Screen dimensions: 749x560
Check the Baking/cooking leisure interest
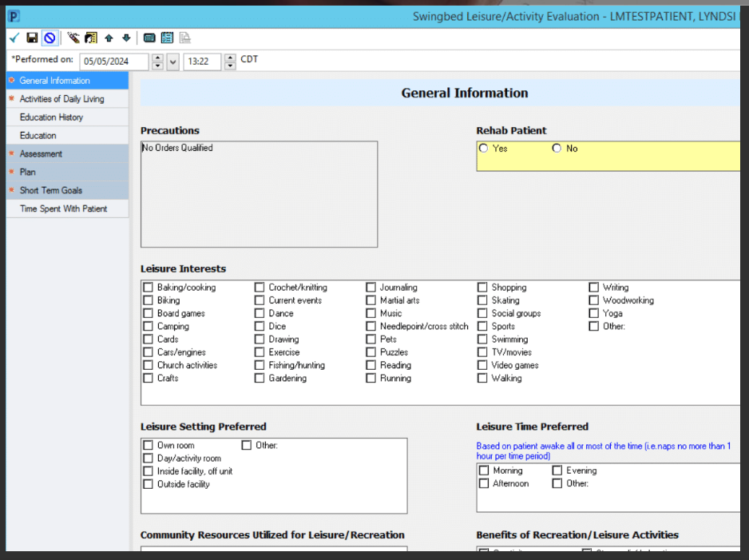point(148,287)
